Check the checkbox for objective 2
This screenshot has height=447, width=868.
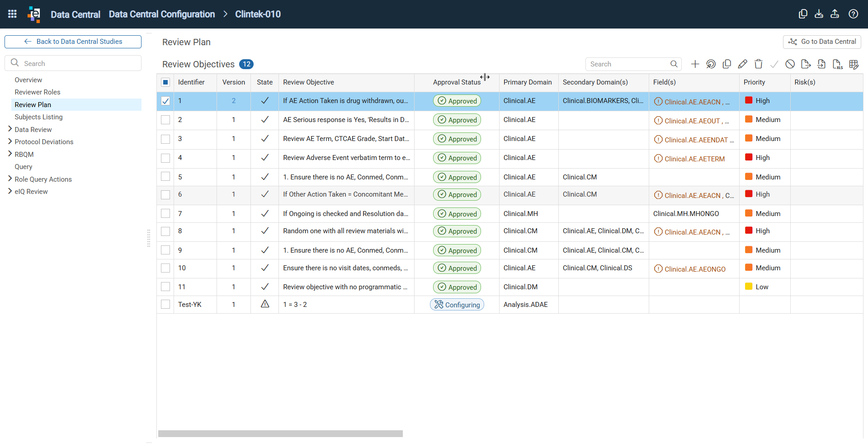click(165, 120)
